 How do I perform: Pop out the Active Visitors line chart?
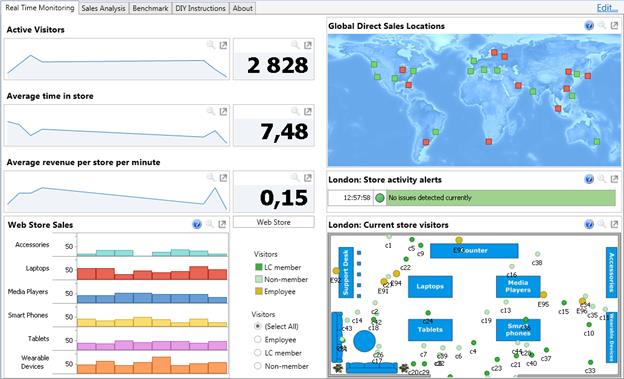point(223,45)
